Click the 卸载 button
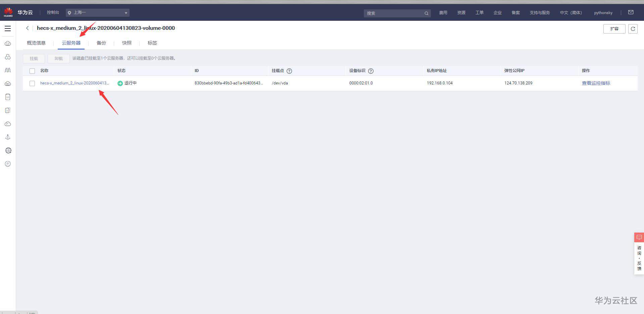644x314 pixels. point(59,59)
